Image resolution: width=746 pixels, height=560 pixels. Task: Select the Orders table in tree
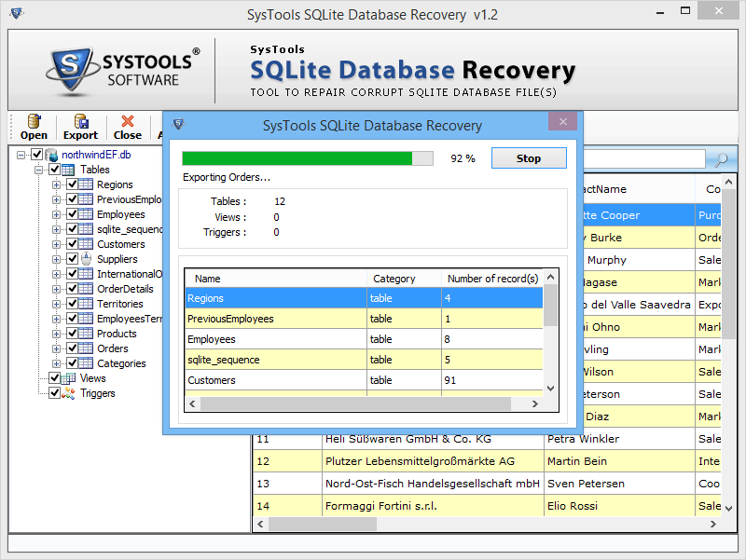tap(113, 348)
